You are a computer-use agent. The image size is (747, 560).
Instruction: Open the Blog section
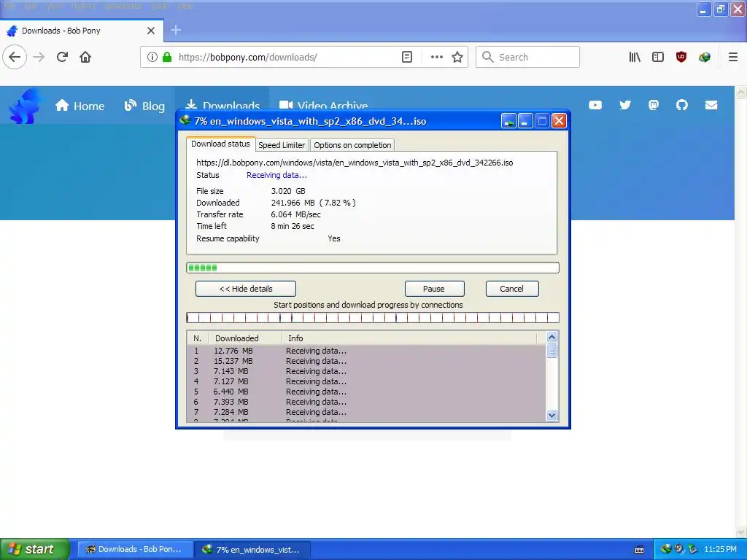click(x=144, y=106)
